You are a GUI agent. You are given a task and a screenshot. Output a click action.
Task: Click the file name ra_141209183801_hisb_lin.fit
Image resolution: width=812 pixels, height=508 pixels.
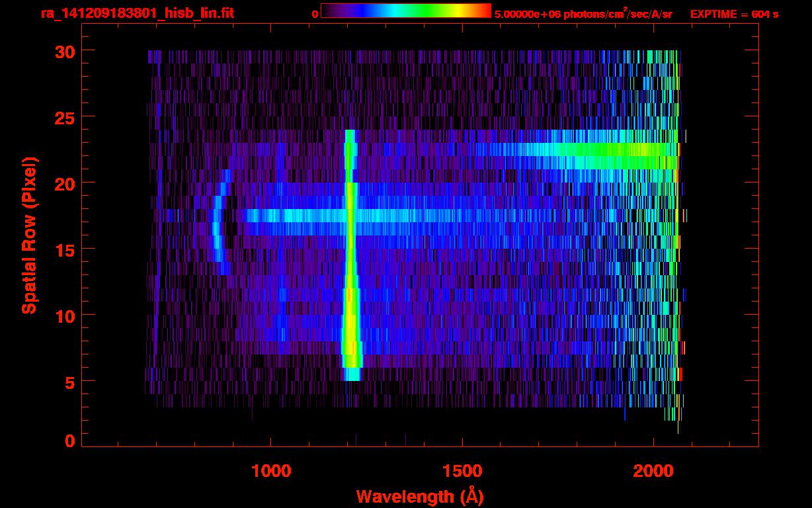(x=137, y=13)
